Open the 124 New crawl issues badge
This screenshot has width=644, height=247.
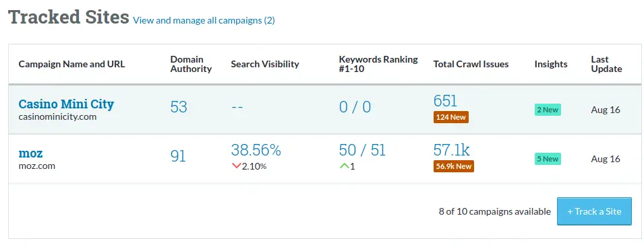coord(451,117)
